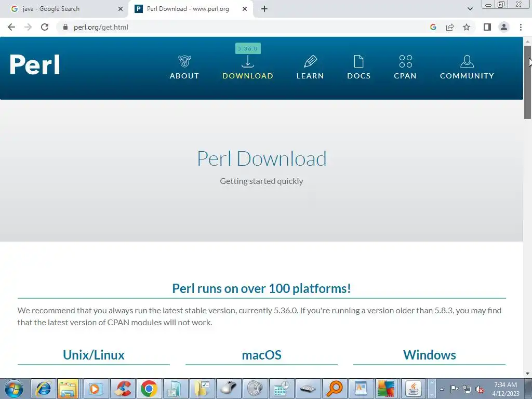This screenshot has width=532, height=399.
Task: Click the Windows section heading
Action: [x=430, y=355]
